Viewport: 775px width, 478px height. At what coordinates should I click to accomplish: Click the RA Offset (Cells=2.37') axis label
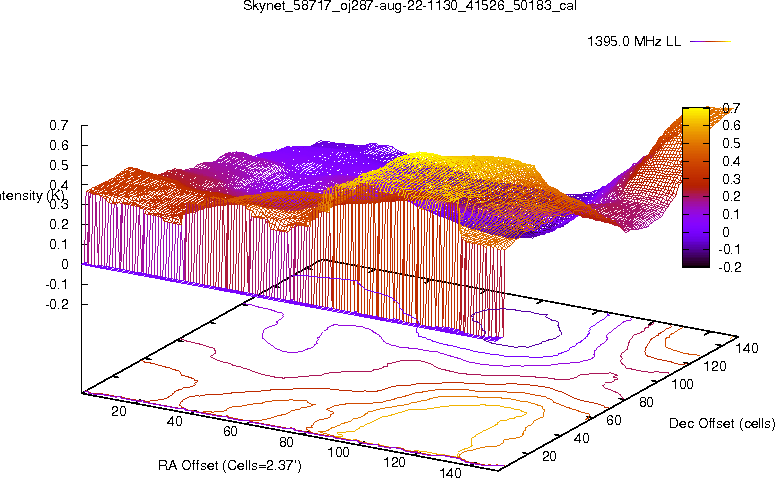point(230,465)
